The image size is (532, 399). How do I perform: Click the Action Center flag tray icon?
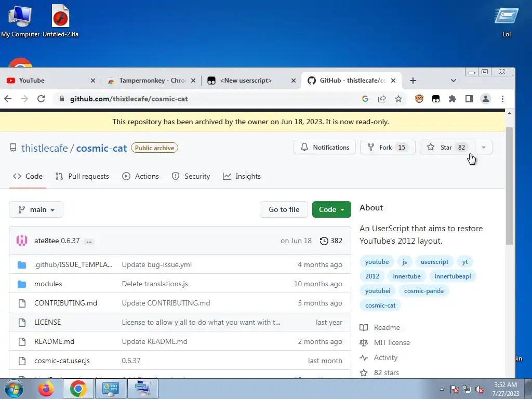pyautogui.click(x=455, y=390)
